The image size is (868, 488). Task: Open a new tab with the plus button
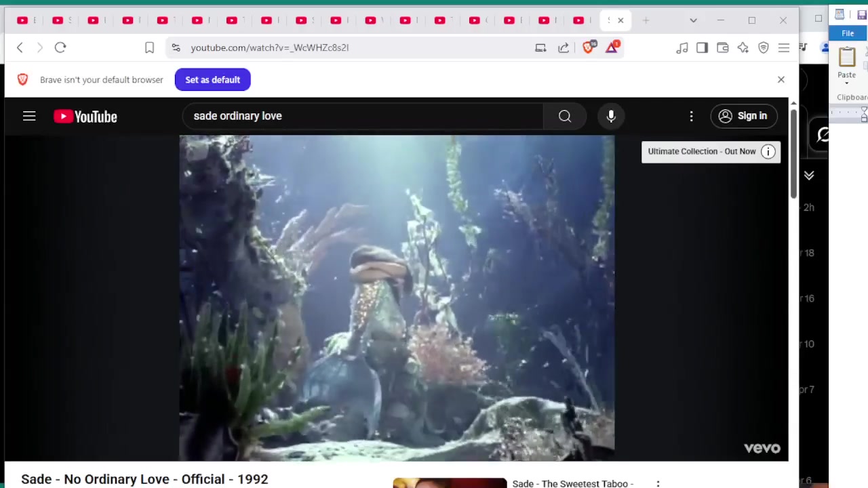646,20
